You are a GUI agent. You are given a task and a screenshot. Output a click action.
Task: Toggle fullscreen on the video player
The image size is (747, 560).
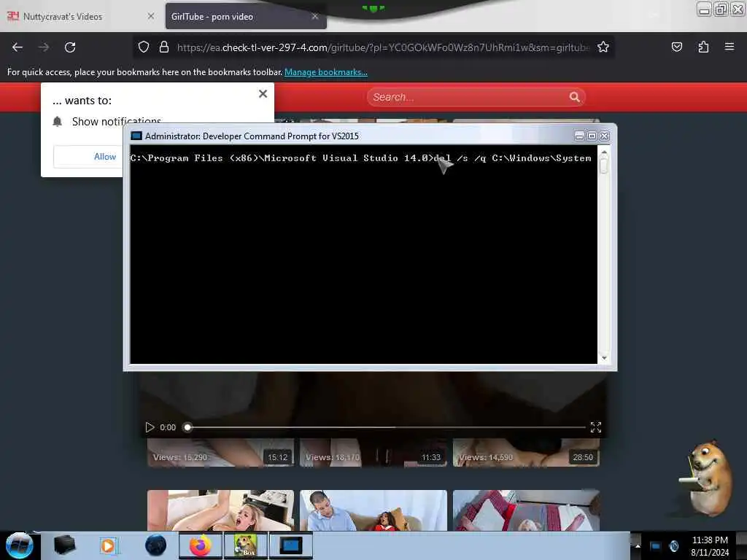pos(595,427)
